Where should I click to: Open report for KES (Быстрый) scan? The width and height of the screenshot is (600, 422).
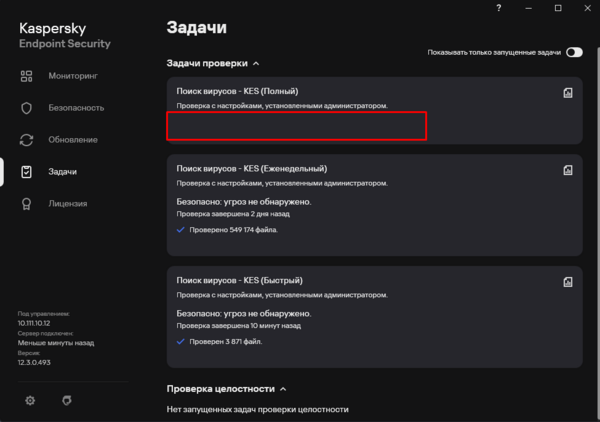coord(567,281)
